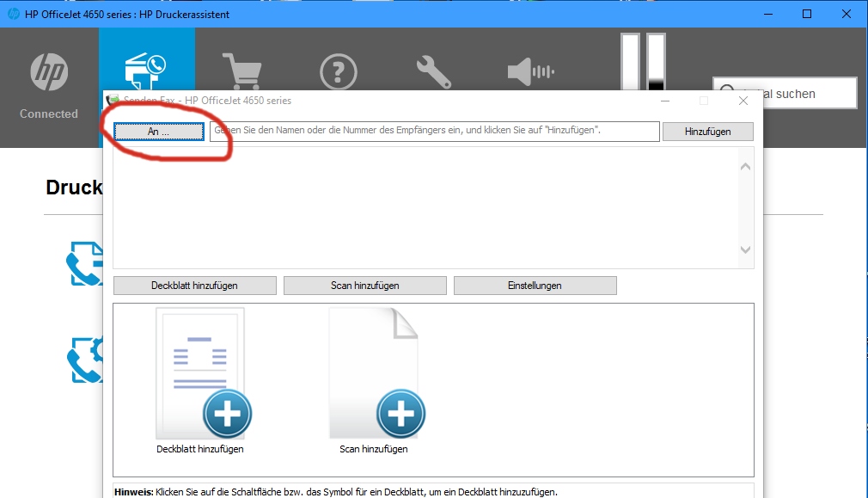The height and width of the screenshot is (498, 868).
Task: Open the shopping cart supplies icon
Action: [241, 71]
